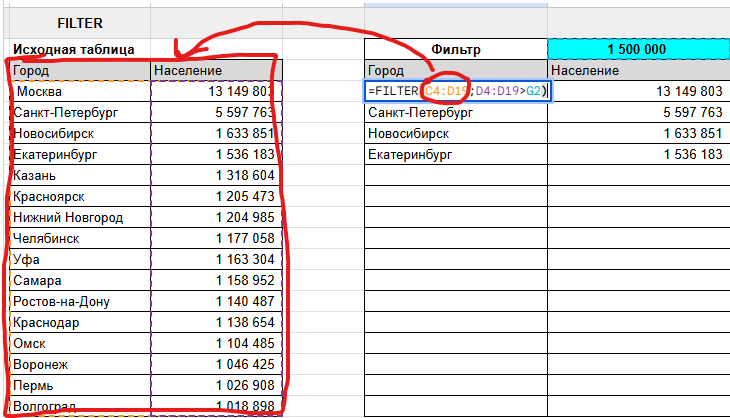Screen dimensions: 730x418
Task: Select the cyan 1 500 000 threshold cell
Action: pyautogui.click(x=638, y=49)
